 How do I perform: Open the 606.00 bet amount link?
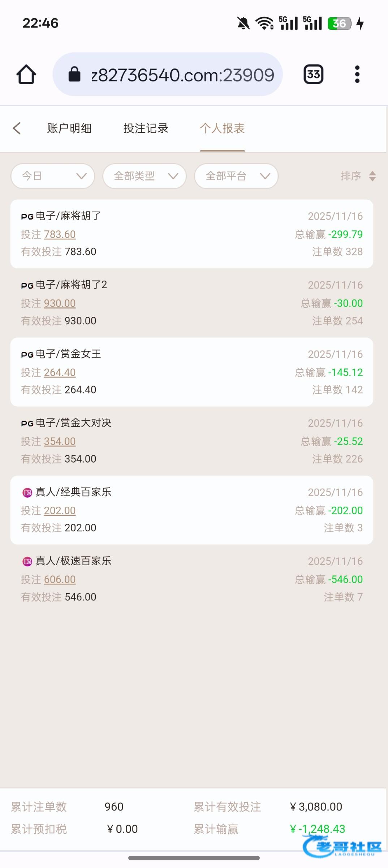(60, 580)
